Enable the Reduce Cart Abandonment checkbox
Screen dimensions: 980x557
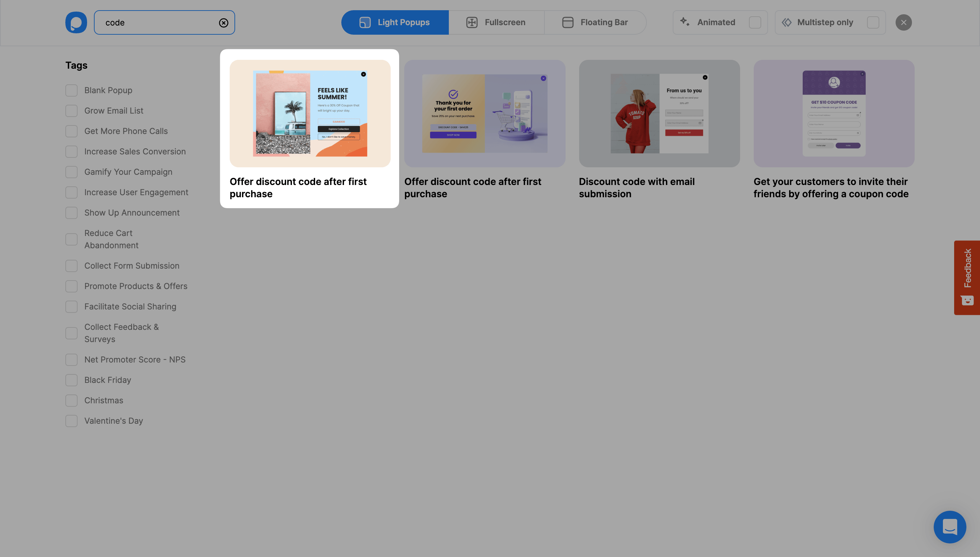pyautogui.click(x=71, y=239)
